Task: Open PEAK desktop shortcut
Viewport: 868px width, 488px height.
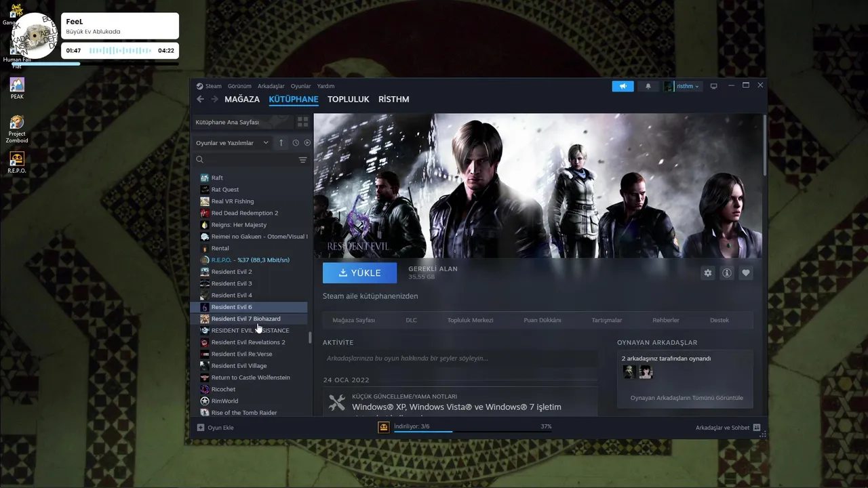Action: (17, 88)
